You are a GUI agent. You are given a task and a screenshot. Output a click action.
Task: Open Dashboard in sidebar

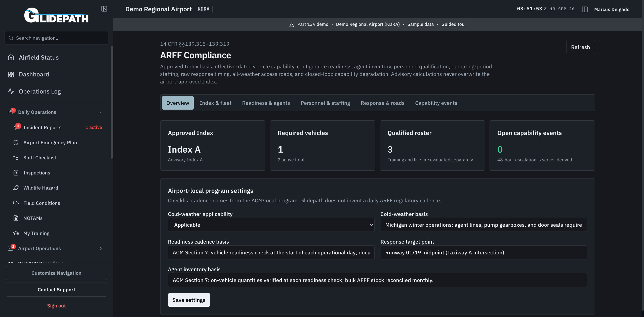coord(55,74)
